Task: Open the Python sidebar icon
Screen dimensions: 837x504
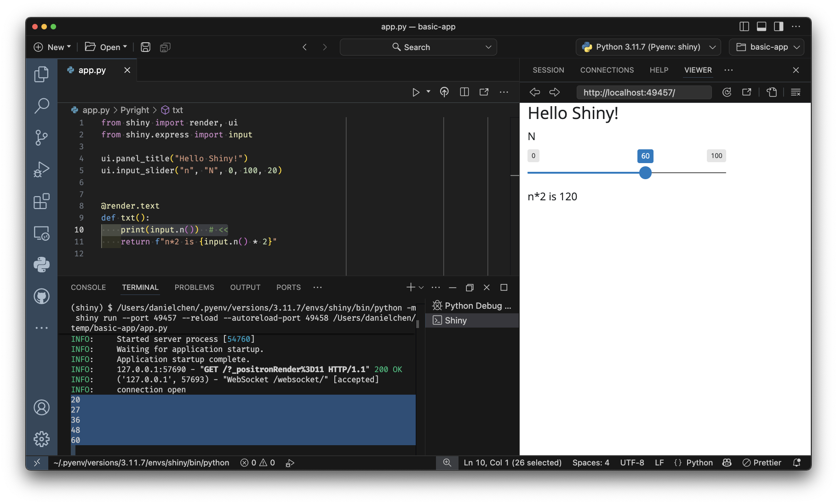Action: 41,265
